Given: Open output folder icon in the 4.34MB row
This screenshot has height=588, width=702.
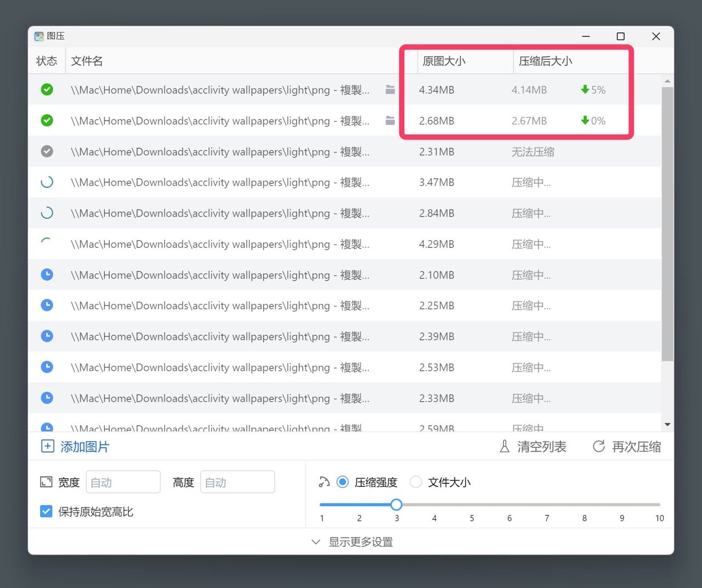Looking at the screenshot, I should pyautogui.click(x=390, y=89).
